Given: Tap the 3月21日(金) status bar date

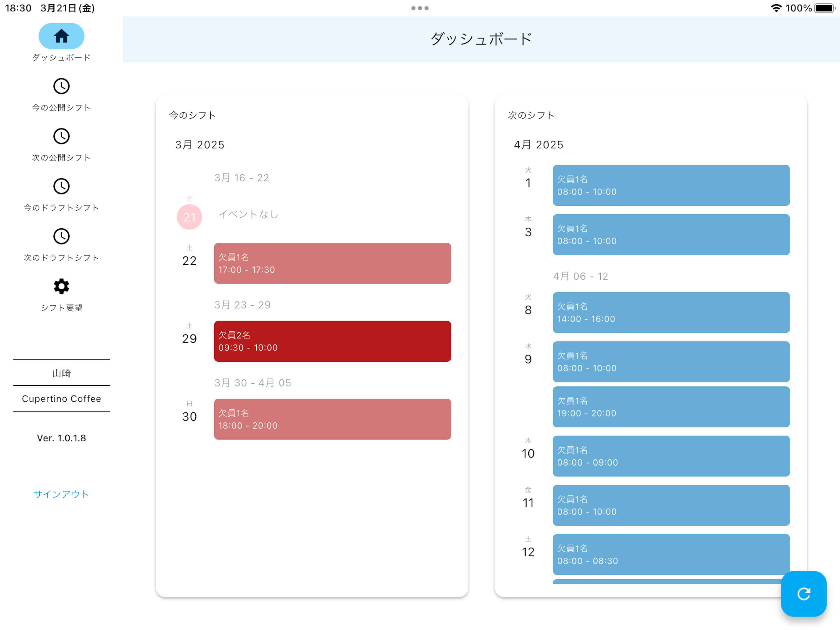Looking at the screenshot, I should click(67, 8).
